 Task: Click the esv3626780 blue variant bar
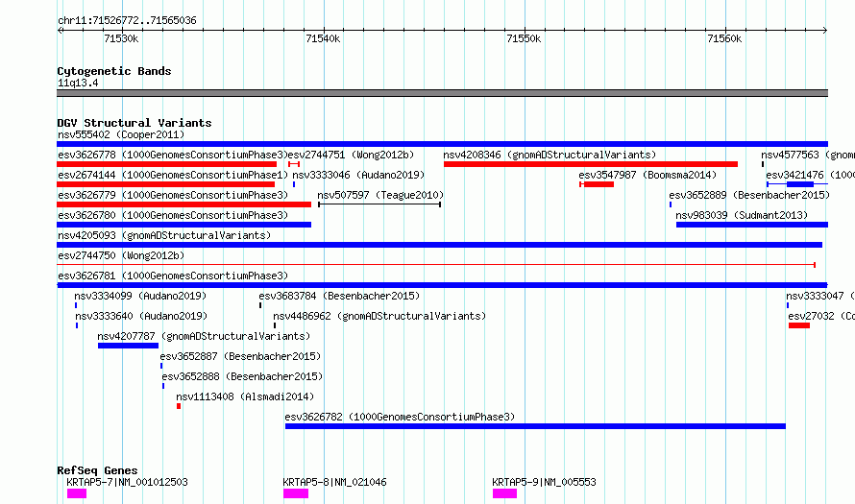183,225
